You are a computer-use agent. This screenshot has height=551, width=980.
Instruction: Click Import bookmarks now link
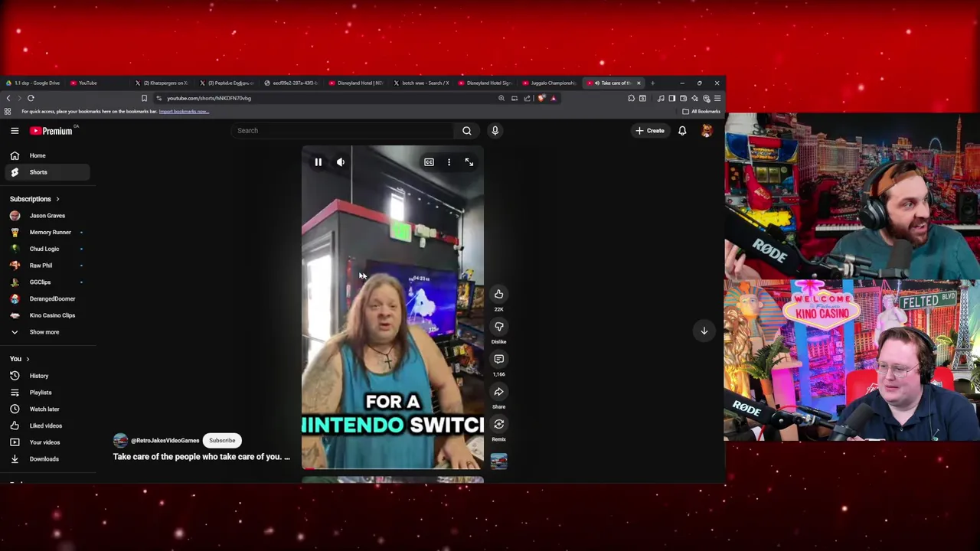184,112
